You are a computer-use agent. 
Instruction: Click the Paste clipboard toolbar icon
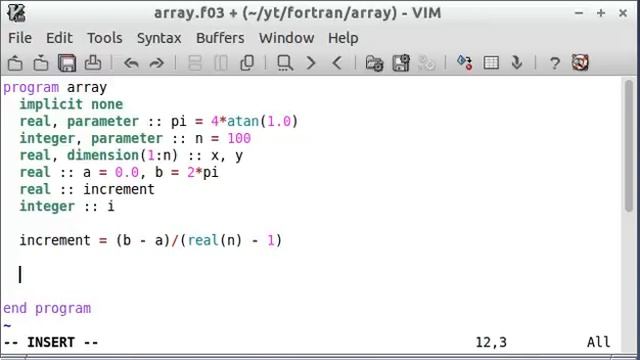pyautogui.click(x=247, y=63)
